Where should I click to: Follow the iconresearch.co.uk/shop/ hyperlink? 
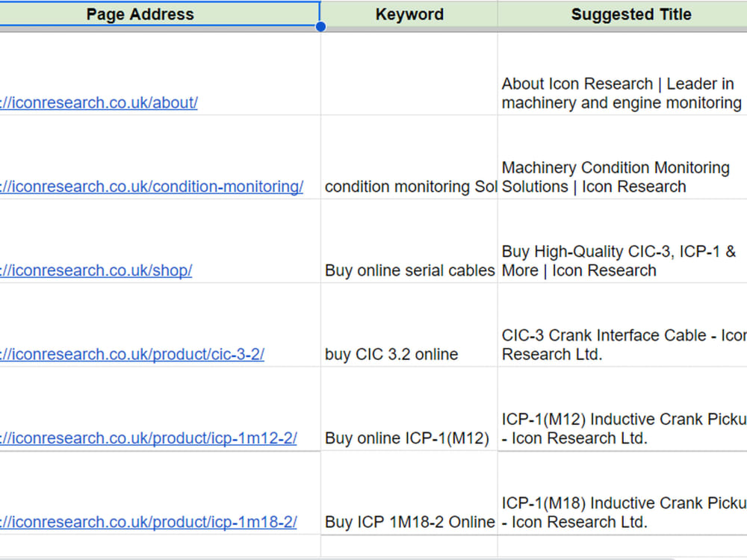pos(96,270)
